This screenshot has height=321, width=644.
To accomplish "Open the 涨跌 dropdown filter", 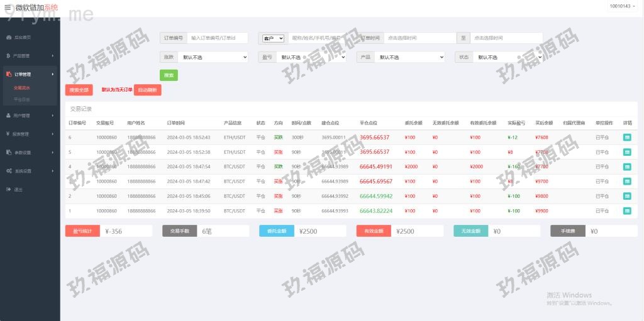I will [213, 57].
